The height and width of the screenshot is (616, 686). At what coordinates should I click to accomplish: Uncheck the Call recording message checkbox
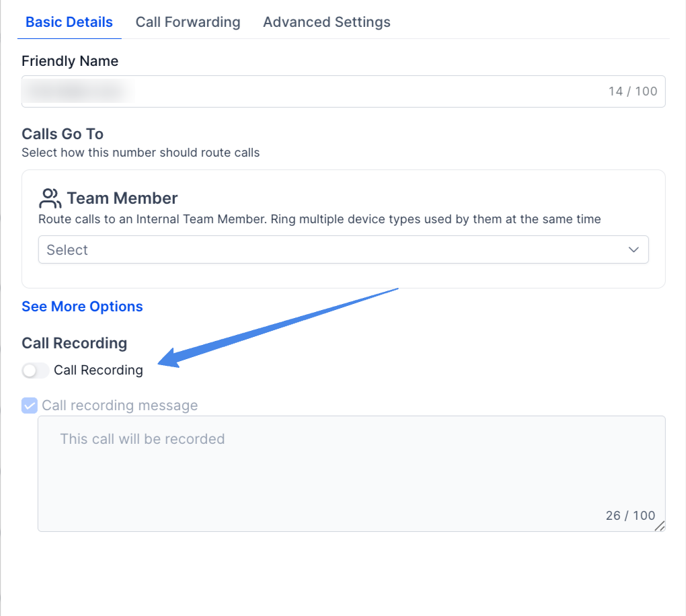coord(30,406)
